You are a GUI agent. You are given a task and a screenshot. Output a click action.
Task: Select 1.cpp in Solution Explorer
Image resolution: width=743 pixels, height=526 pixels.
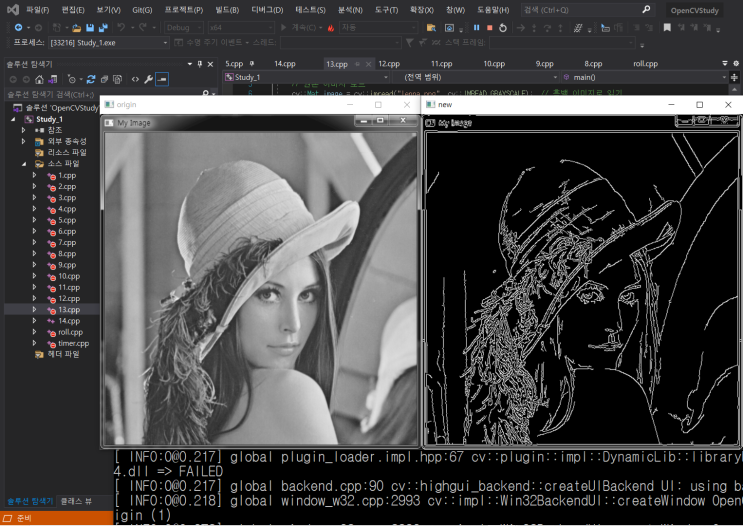pos(67,175)
